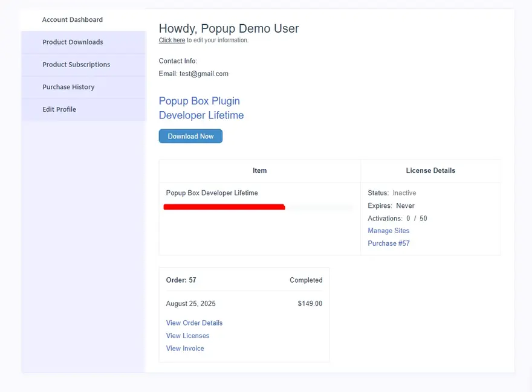The image size is (532, 392).
Task: Click the License Details column header
Action: click(430, 171)
